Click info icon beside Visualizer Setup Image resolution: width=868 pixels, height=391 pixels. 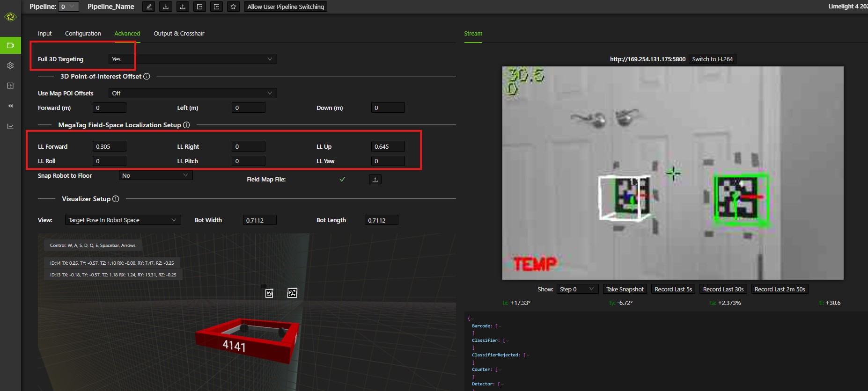116,199
